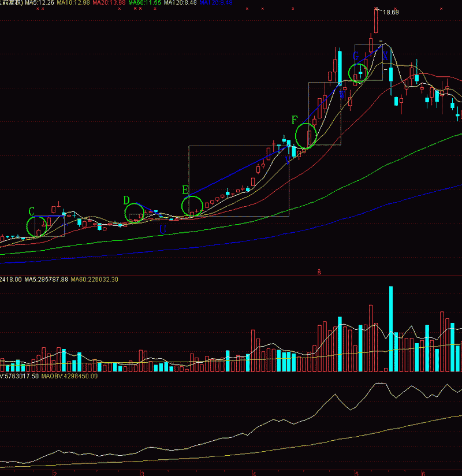Click month 4 on the time axis
The image size is (462, 476).
[x=254, y=473]
